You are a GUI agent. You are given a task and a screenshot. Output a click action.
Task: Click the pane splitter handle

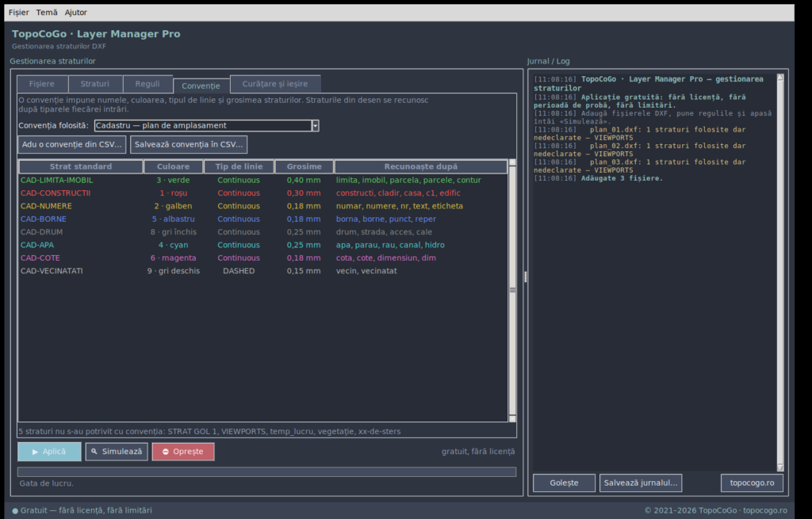click(526, 277)
